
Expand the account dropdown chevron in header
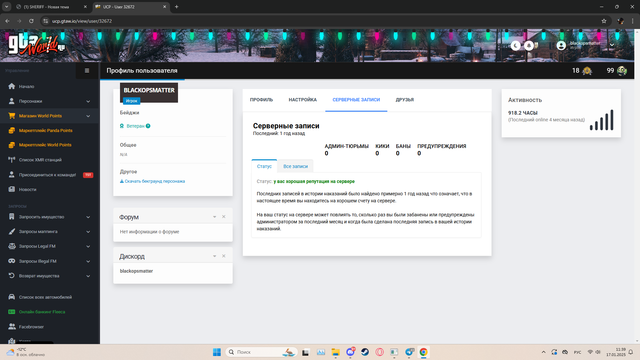(612, 45)
